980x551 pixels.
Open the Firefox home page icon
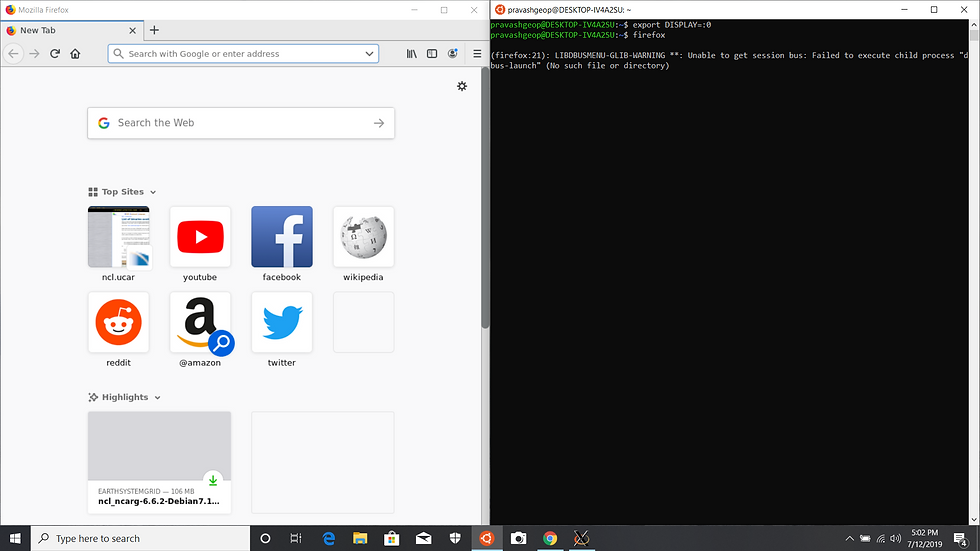point(75,54)
